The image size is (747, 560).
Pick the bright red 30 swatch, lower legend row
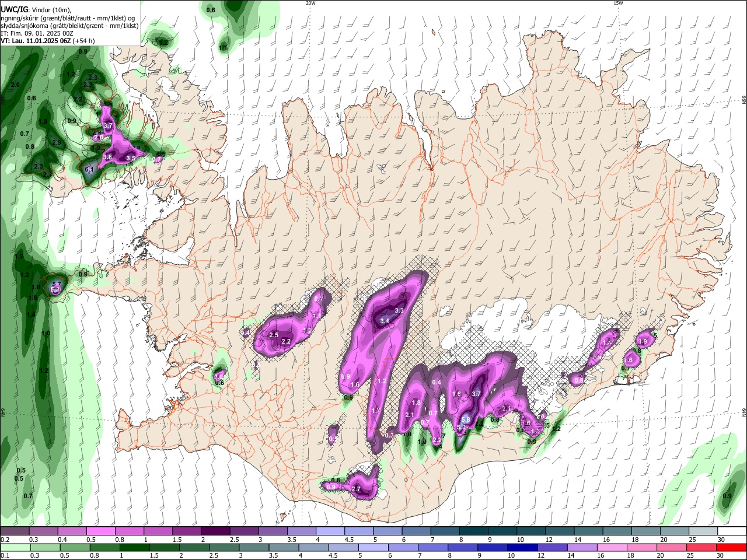point(731,547)
